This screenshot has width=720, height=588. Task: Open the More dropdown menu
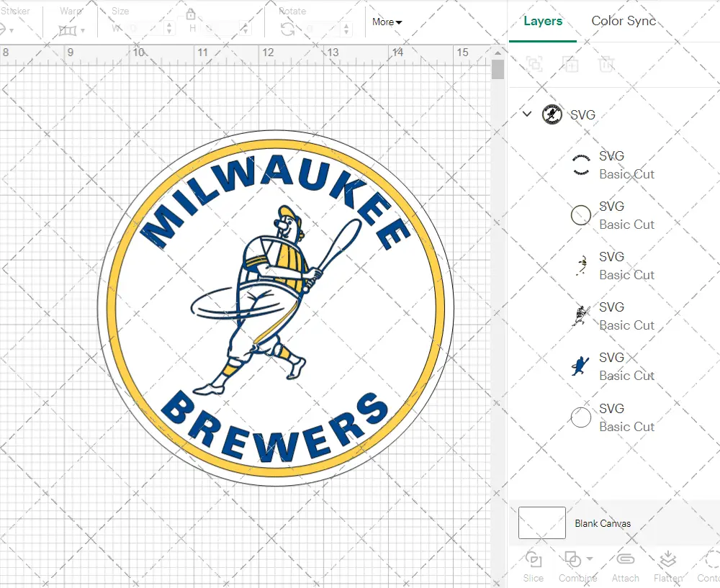tap(387, 22)
